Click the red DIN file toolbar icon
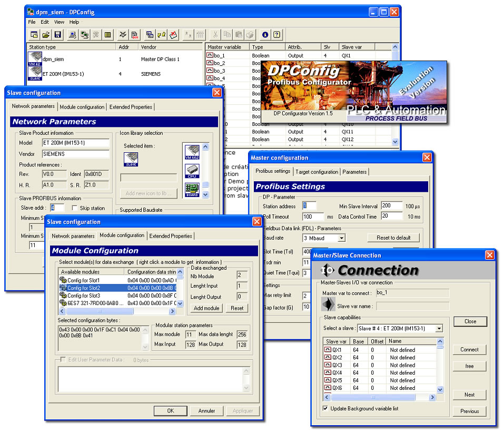Screen dimensions: 504x432 coord(135,35)
